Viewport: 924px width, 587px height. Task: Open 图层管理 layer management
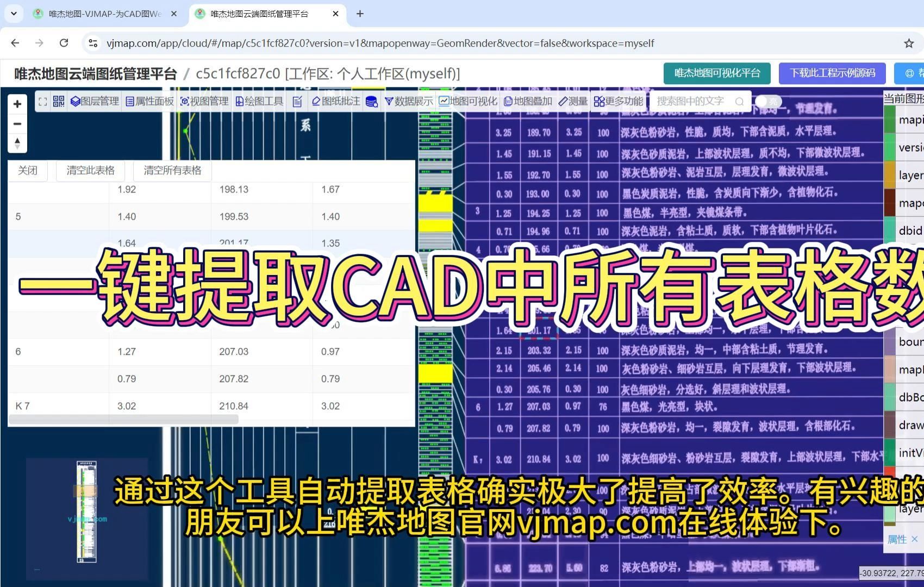click(x=95, y=101)
